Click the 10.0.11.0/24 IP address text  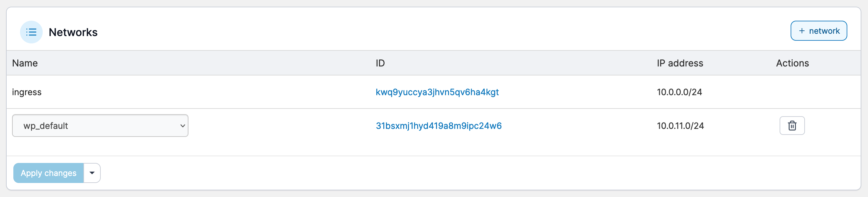680,126
